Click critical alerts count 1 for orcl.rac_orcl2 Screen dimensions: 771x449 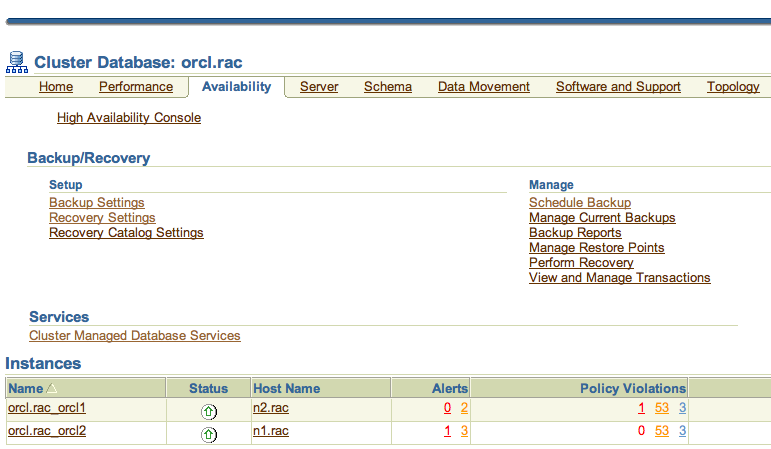pos(447,431)
